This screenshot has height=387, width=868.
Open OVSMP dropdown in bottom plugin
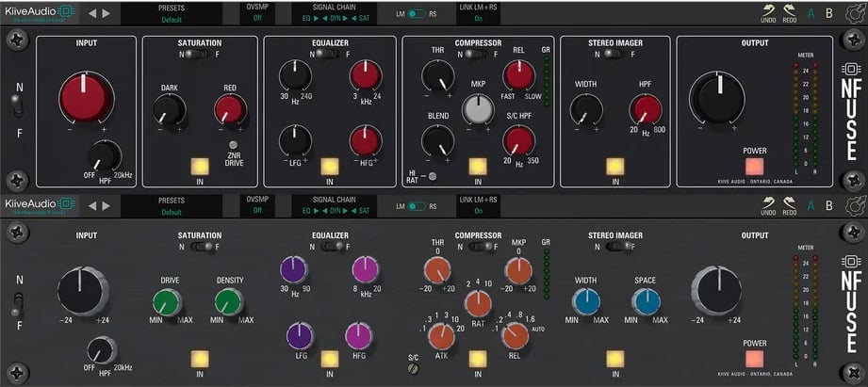[x=257, y=205]
